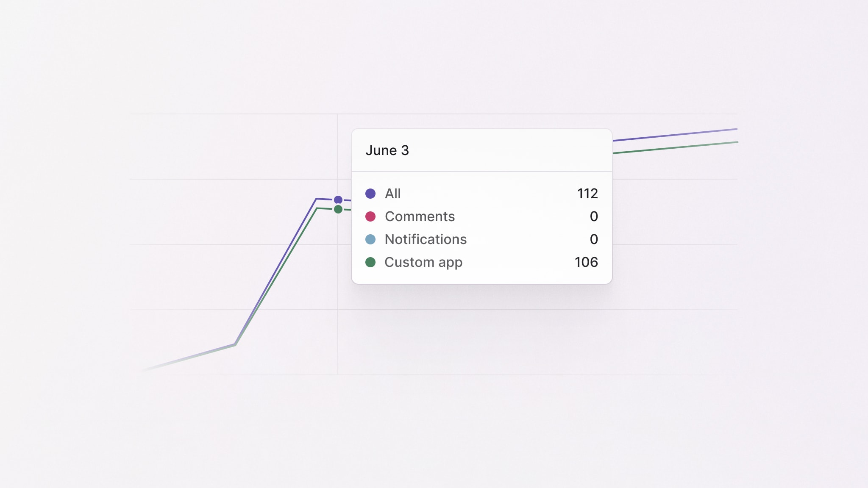This screenshot has width=868, height=488.
Task: Click the green line's peak corner vertex
Action: (317, 208)
